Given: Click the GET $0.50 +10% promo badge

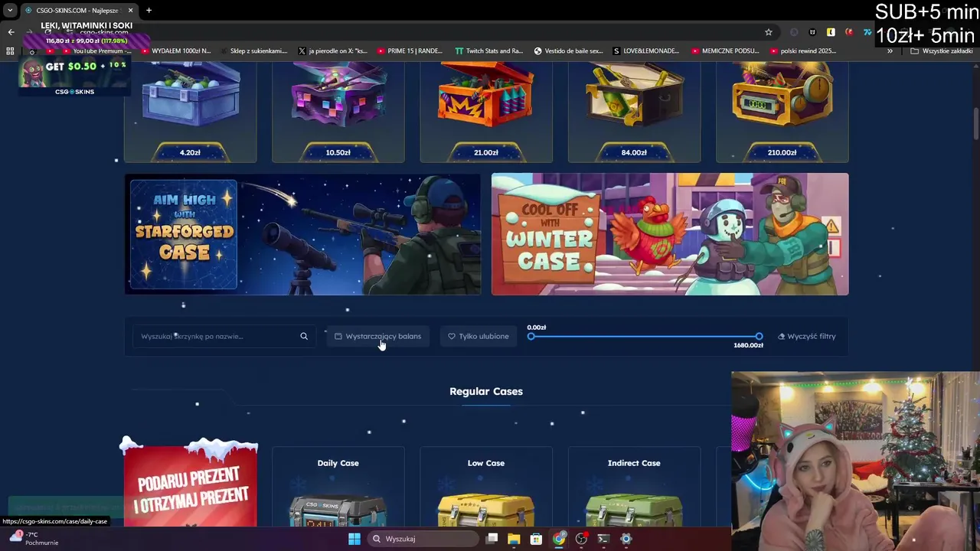Looking at the screenshot, I should [x=74, y=73].
